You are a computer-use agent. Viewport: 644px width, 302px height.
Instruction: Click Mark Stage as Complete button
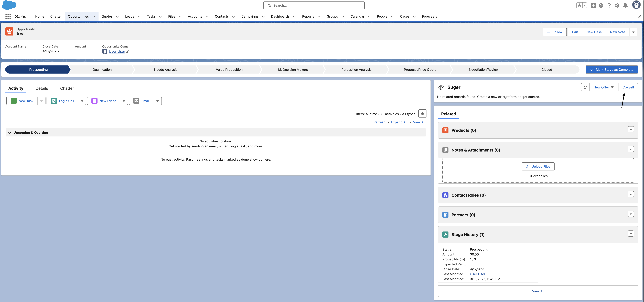click(x=611, y=70)
